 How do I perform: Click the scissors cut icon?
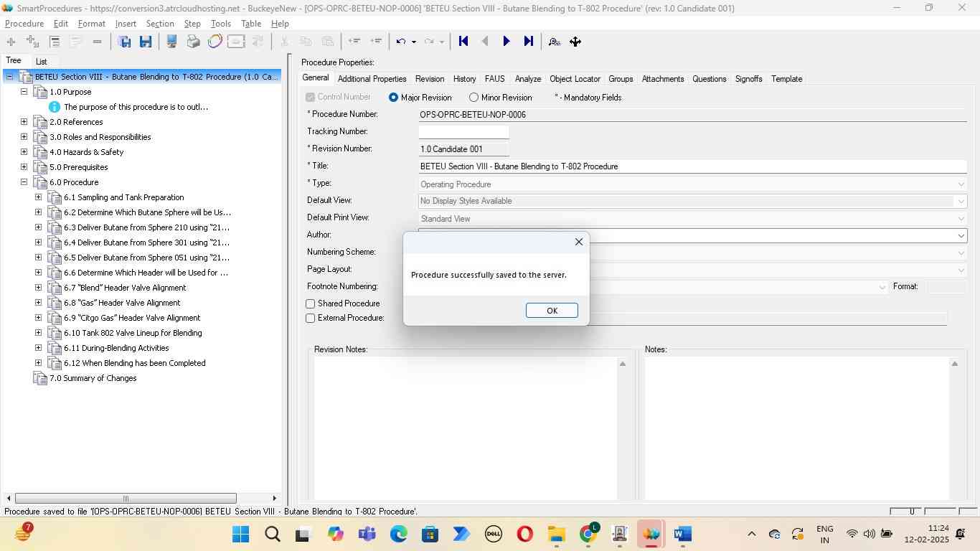point(284,42)
